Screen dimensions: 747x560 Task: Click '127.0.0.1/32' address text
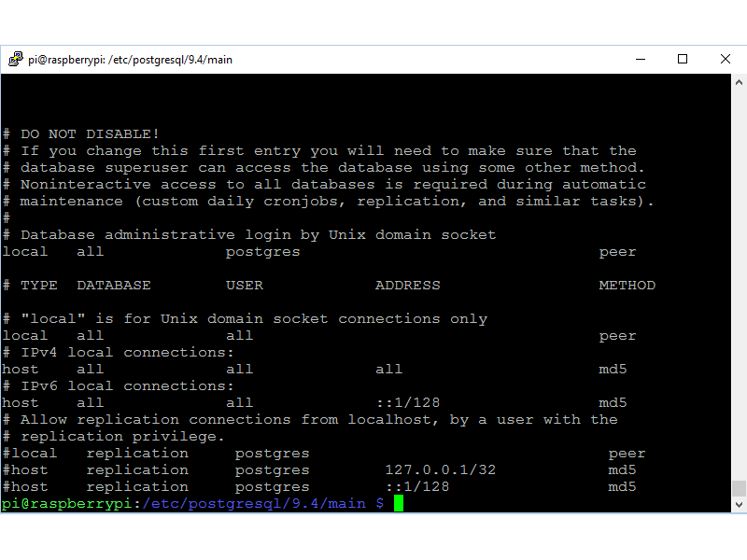(x=440, y=470)
